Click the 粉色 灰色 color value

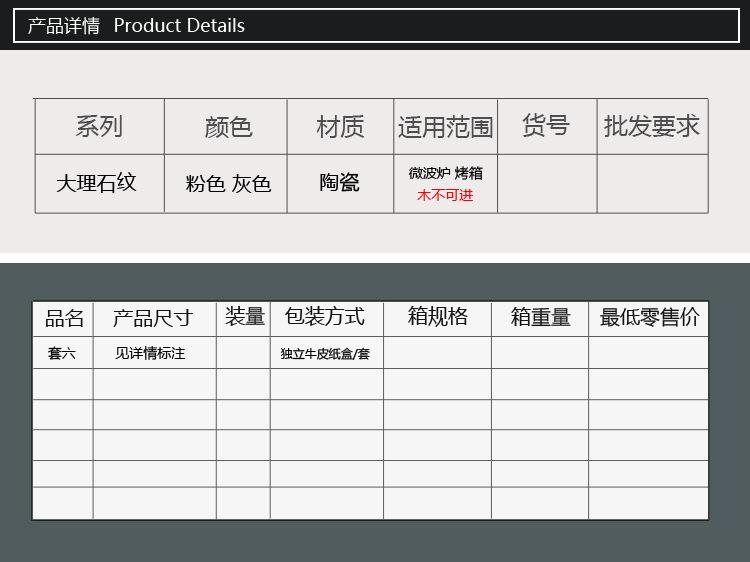[228, 184]
